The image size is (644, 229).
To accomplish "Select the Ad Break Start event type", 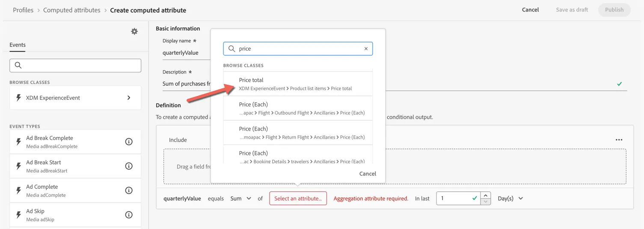I will [75, 166].
